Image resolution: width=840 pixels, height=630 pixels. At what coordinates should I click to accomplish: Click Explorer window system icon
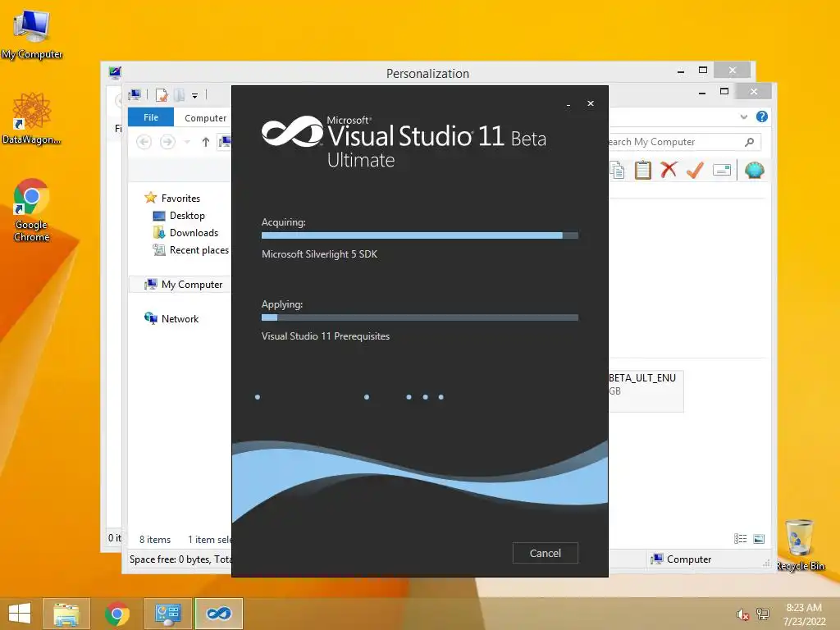pos(135,95)
